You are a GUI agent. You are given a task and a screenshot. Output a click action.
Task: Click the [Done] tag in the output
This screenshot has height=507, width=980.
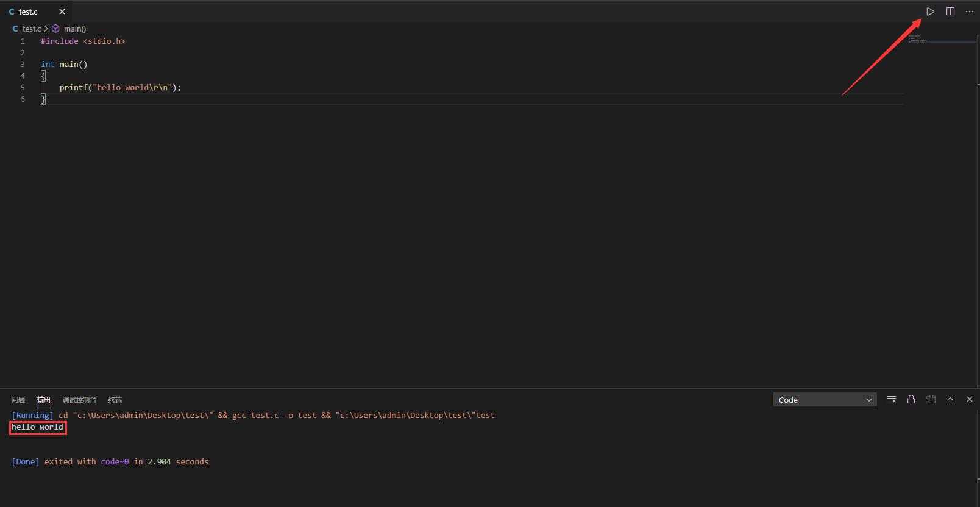point(26,462)
